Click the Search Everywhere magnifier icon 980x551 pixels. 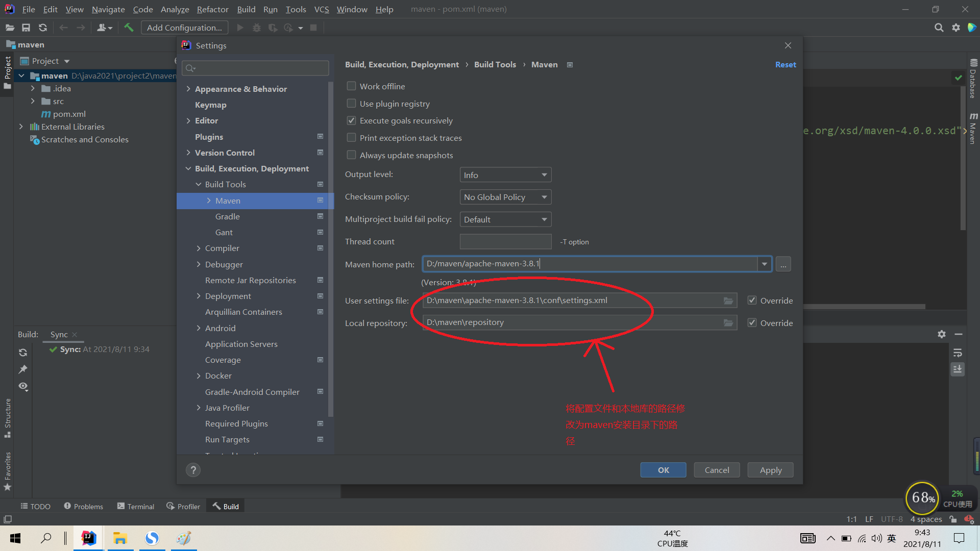939,28
